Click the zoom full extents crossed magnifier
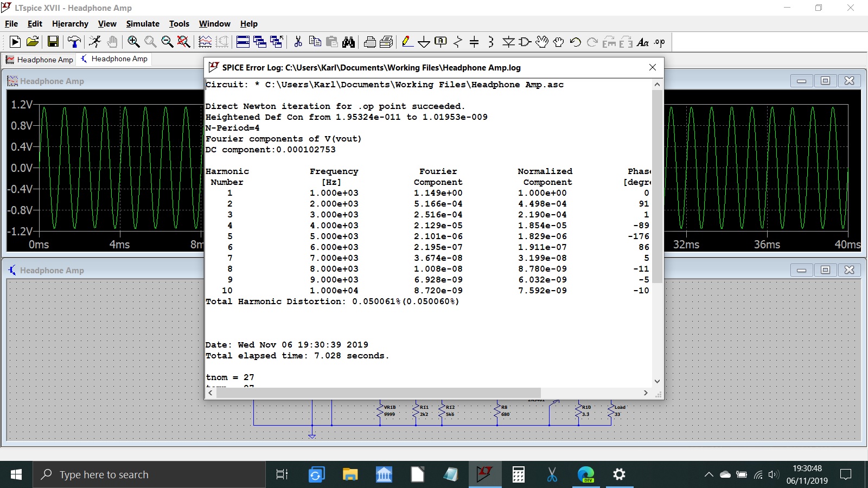Viewport: 868px width, 488px height. 184,42
